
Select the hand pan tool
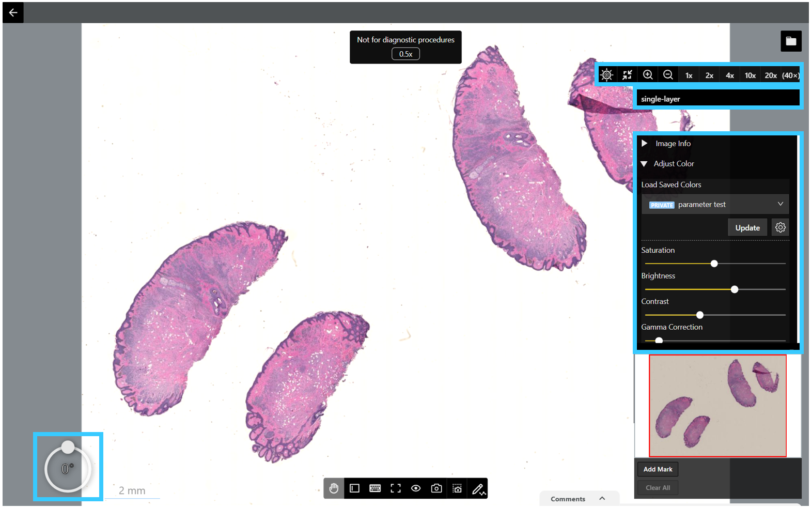point(334,488)
